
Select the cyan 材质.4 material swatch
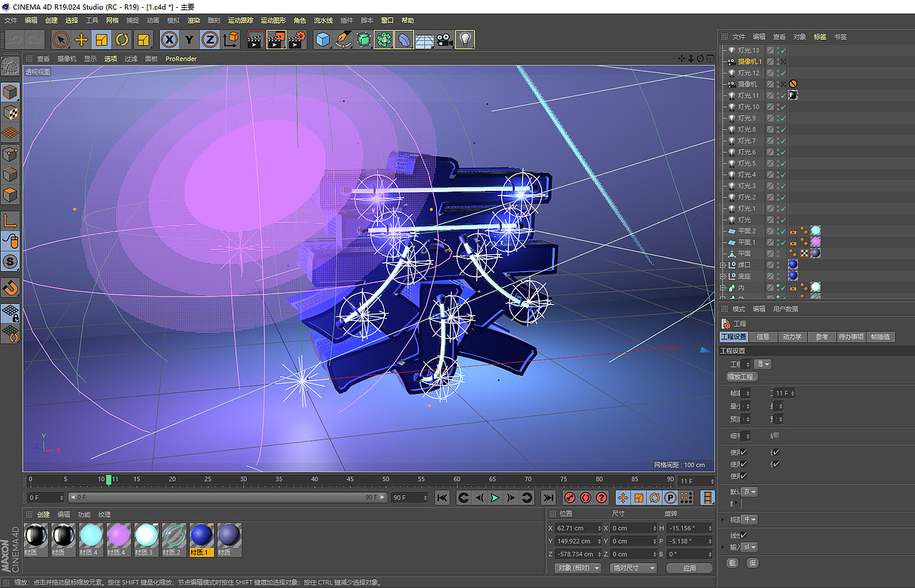91,539
